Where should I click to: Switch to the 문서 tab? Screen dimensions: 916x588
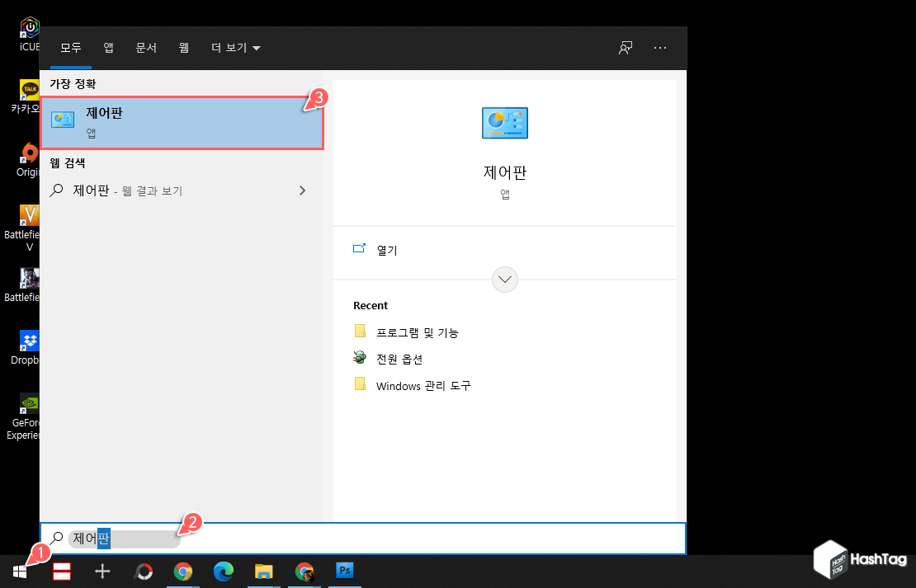point(146,48)
